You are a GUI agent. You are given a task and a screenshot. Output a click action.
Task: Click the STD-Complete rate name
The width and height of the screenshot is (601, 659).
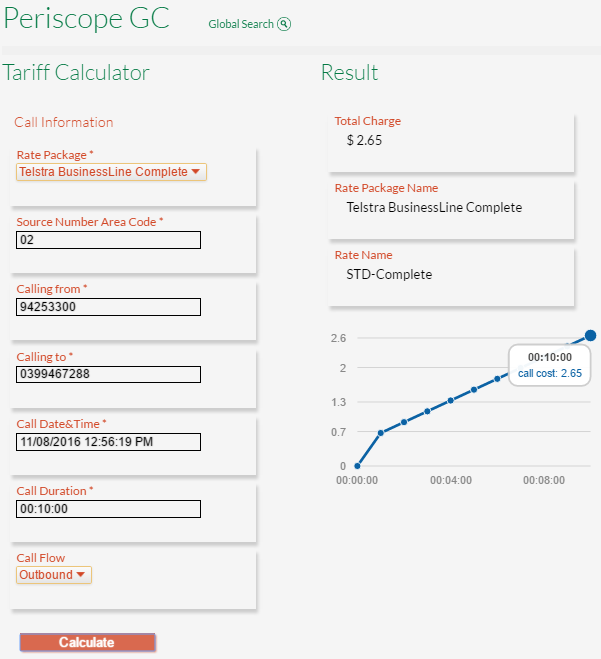click(389, 274)
